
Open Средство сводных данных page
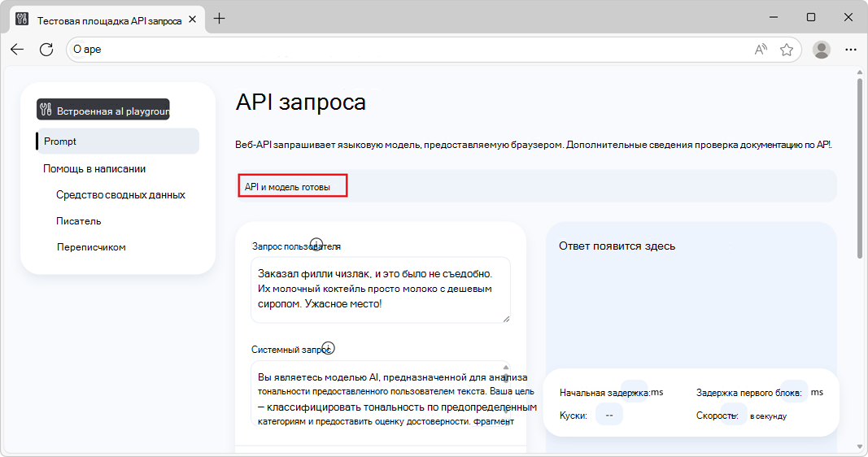(x=120, y=194)
